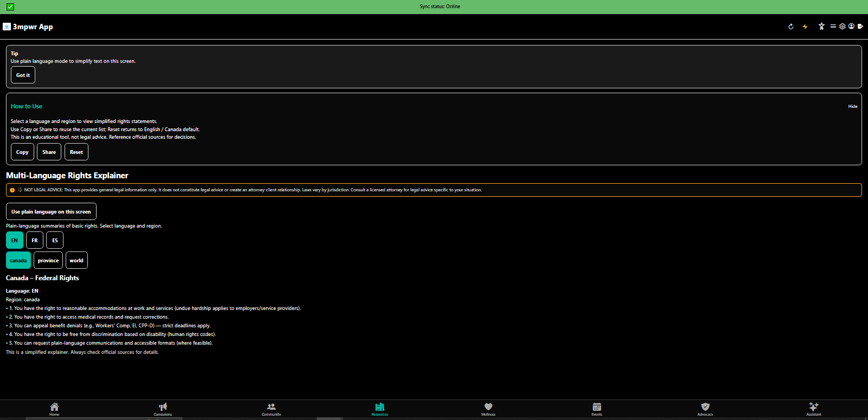The image size is (868, 420).
Task: Click the Share button
Action: [49, 152]
